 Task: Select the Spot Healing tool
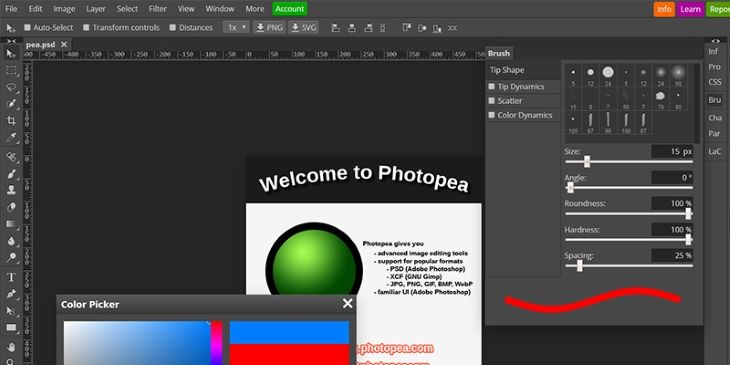[11, 157]
